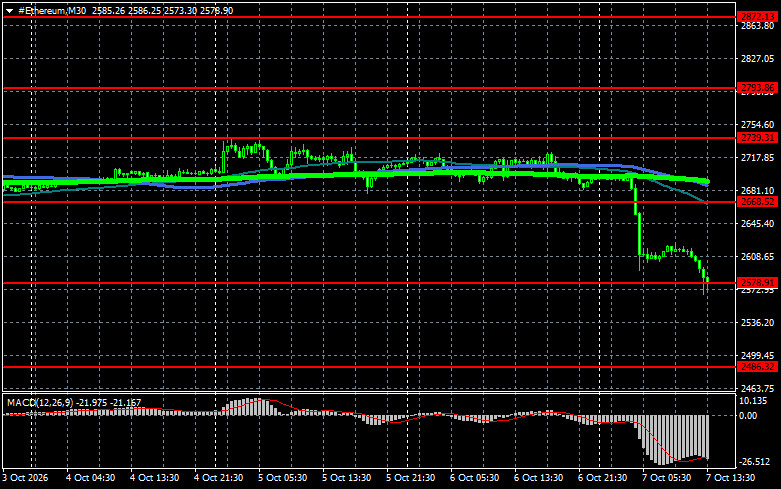Click the price axis value 2717.85

click(x=758, y=157)
